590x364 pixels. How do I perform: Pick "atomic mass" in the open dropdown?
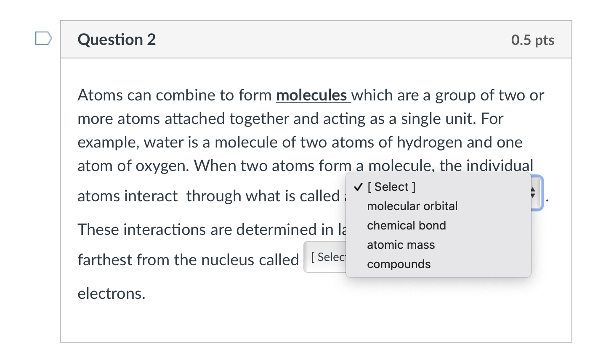401,245
